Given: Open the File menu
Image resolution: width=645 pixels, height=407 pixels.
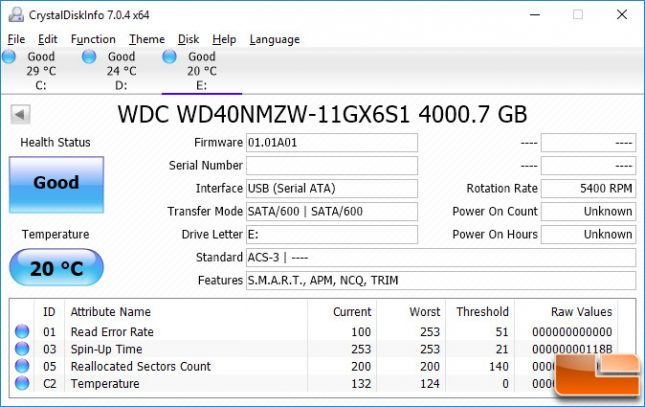Looking at the screenshot, I should coord(16,39).
